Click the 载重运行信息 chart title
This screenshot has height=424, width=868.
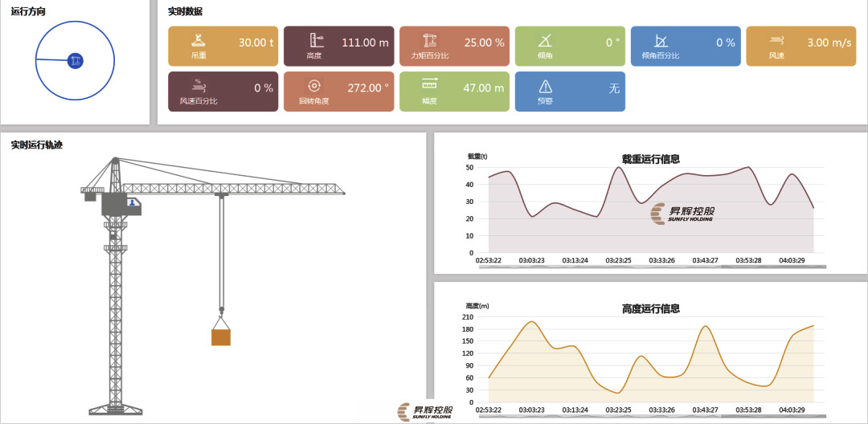[650, 159]
